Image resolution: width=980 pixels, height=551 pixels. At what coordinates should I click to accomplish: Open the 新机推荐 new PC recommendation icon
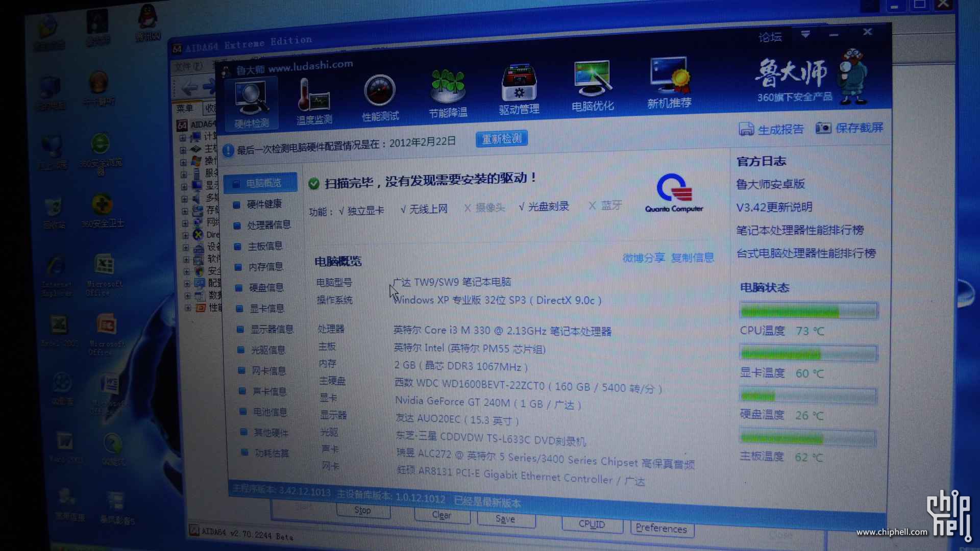click(x=669, y=83)
